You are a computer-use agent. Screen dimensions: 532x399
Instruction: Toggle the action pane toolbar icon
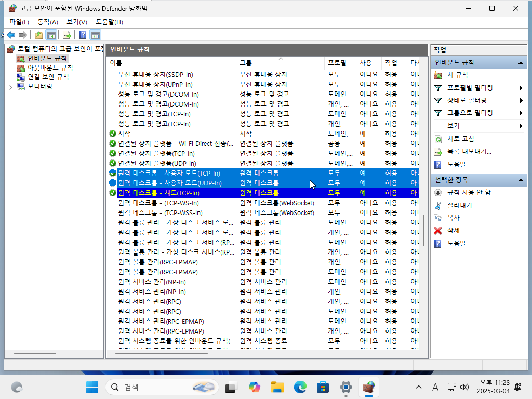(96, 35)
